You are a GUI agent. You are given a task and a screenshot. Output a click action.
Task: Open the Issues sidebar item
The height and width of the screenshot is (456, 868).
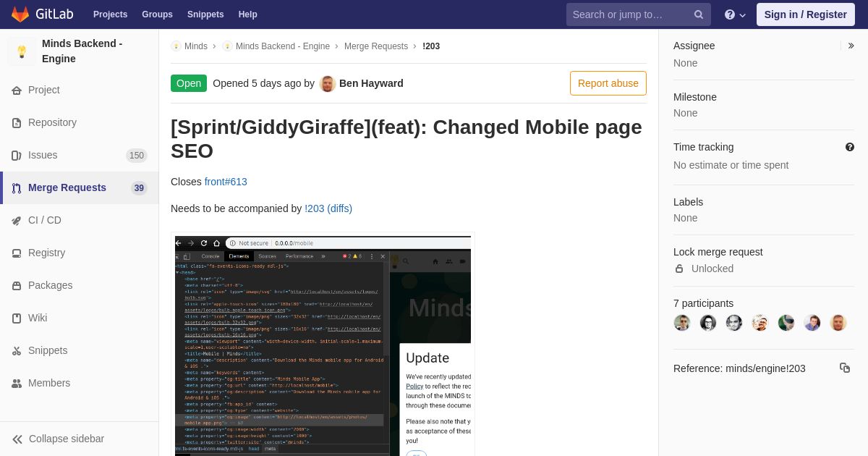click(x=80, y=155)
